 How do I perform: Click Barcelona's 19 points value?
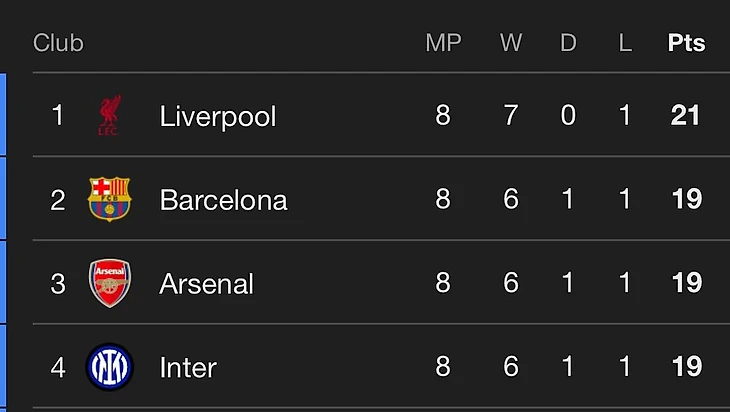pos(686,200)
